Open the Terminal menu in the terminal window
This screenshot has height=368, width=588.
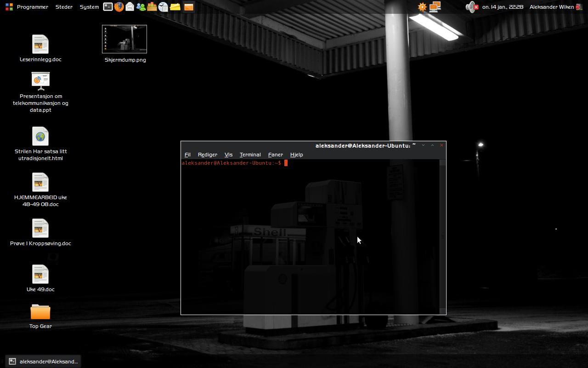coord(250,155)
